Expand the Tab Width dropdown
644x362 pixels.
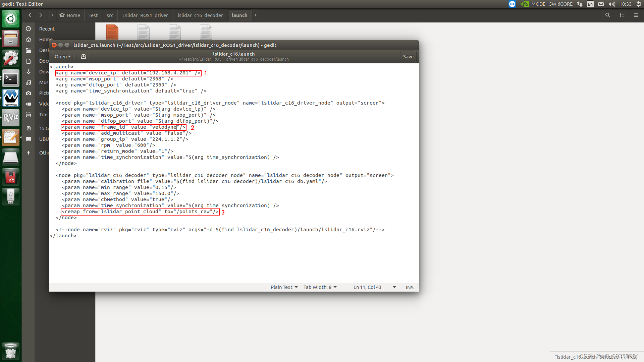click(x=320, y=288)
